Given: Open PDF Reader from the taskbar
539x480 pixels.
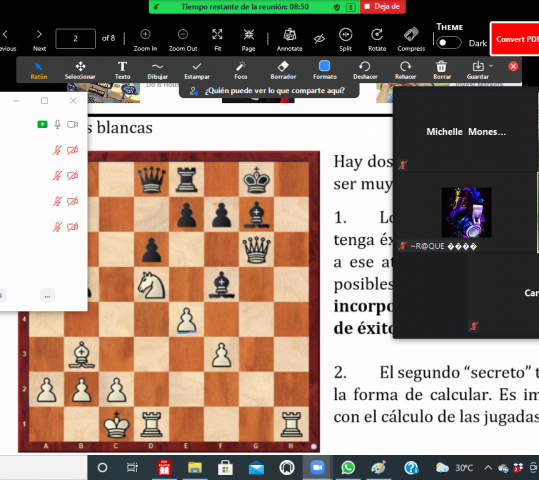Looking at the screenshot, I should pos(164,468).
